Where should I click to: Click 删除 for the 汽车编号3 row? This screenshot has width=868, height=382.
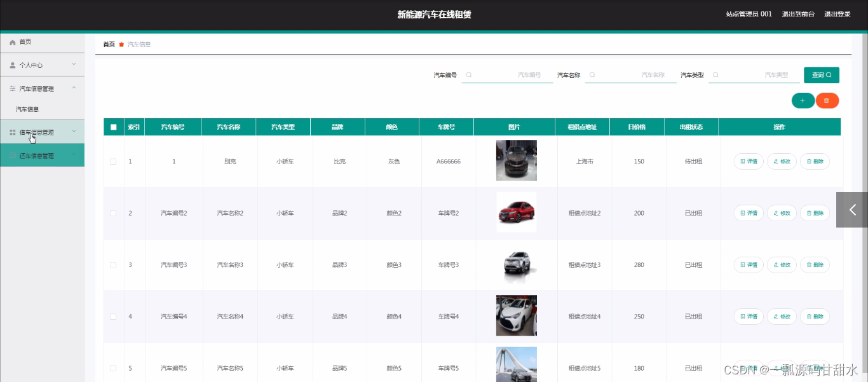(x=815, y=264)
